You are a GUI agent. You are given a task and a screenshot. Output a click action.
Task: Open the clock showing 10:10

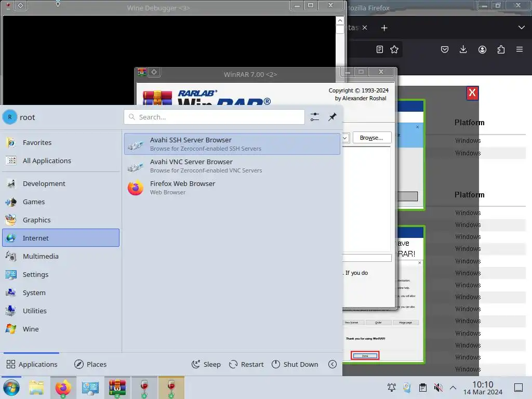coord(483,388)
